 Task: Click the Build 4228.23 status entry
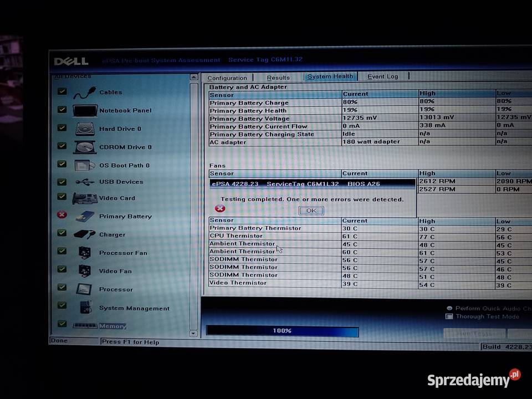pos(507,347)
